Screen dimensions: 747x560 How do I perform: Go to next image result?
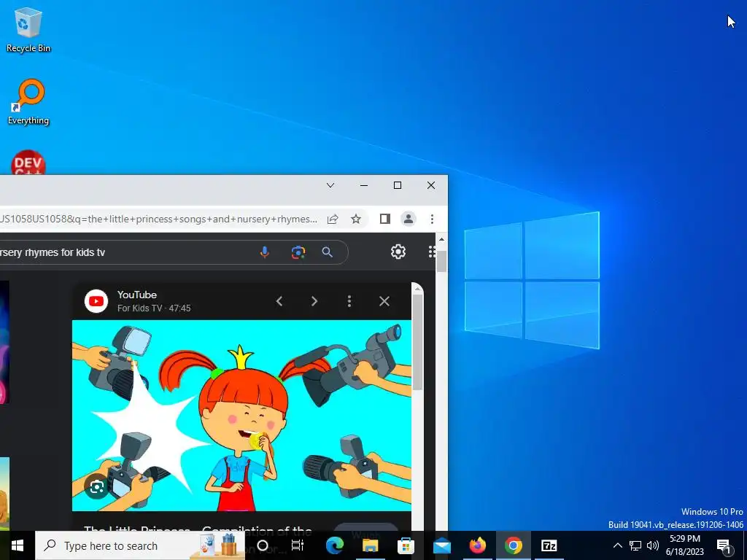[314, 301]
